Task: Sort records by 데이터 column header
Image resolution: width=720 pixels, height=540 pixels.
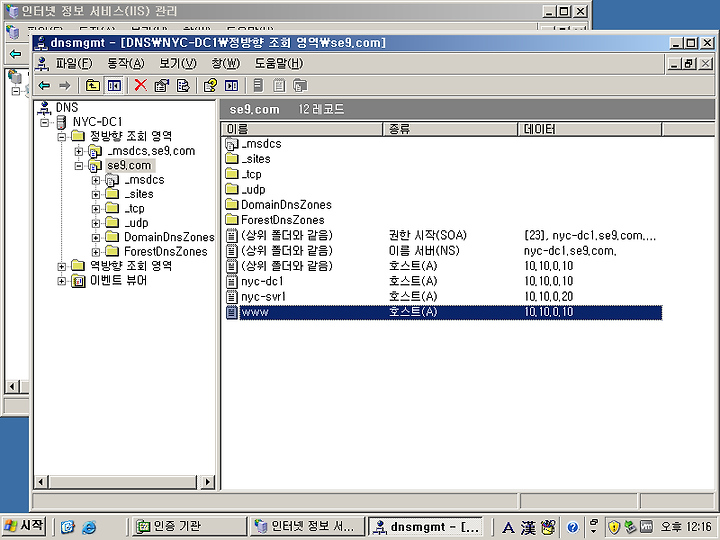Action: coord(590,129)
